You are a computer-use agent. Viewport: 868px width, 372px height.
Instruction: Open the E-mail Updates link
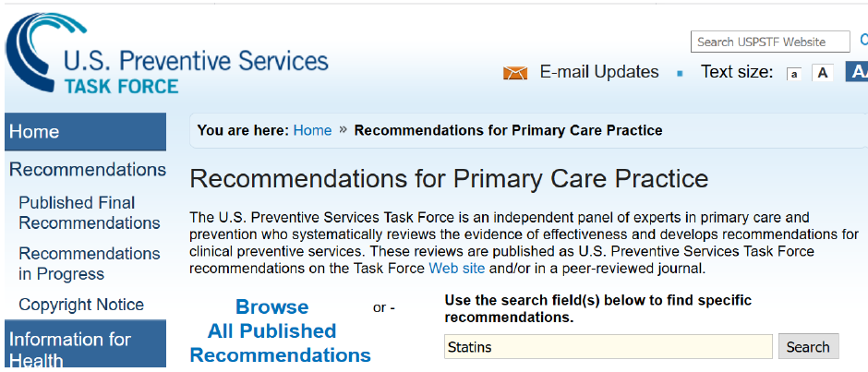click(x=599, y=72)
